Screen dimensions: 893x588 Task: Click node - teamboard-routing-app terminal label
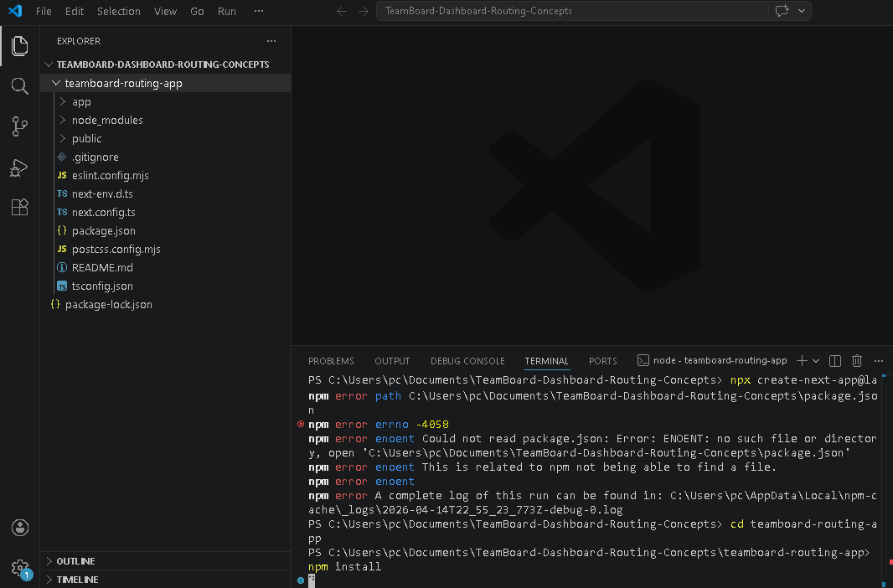click(720, 360)
